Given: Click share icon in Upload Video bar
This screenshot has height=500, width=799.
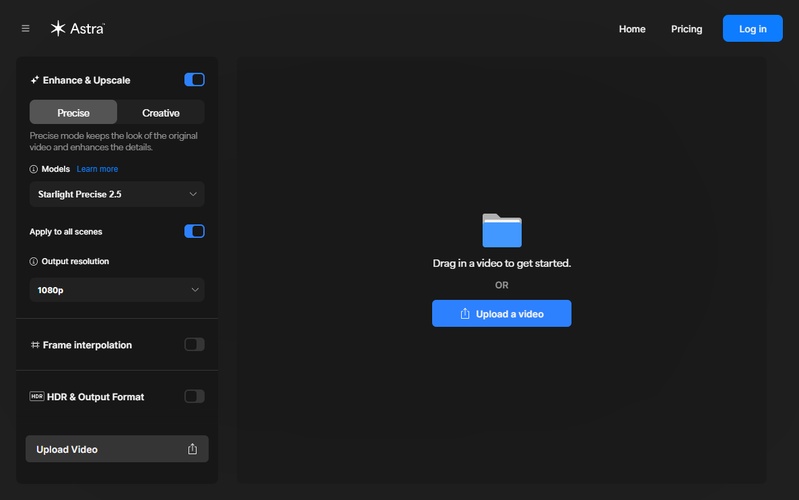Looking at the screenshot, I should point(192,449).
